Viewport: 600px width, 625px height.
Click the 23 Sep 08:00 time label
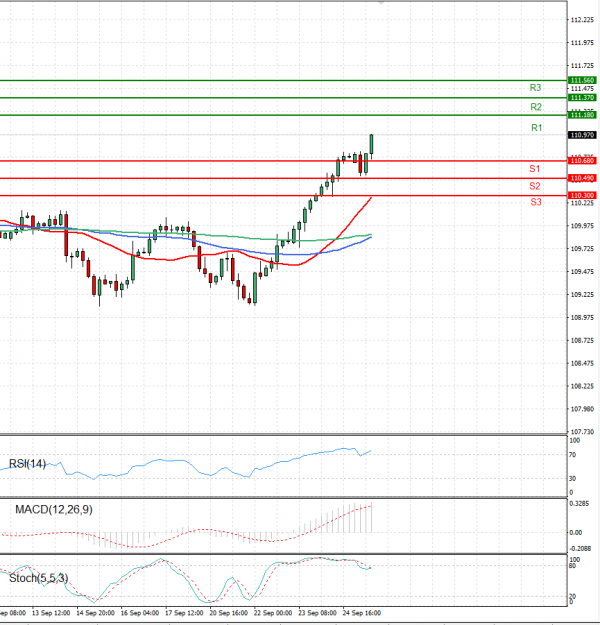pyautogui.click(x=317, y=613)
